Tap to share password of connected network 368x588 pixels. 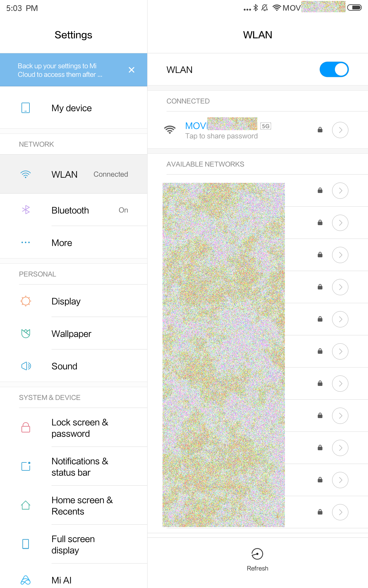click(x=221, y=136)
